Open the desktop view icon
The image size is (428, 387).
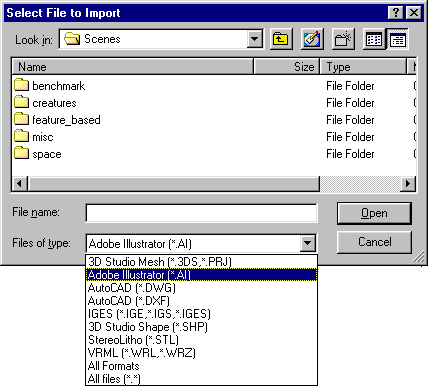[312, 39]
